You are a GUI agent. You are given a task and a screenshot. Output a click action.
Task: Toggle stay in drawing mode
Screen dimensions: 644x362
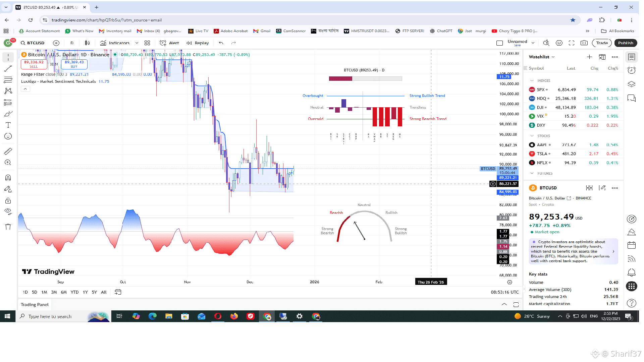(x=8, y=189)
